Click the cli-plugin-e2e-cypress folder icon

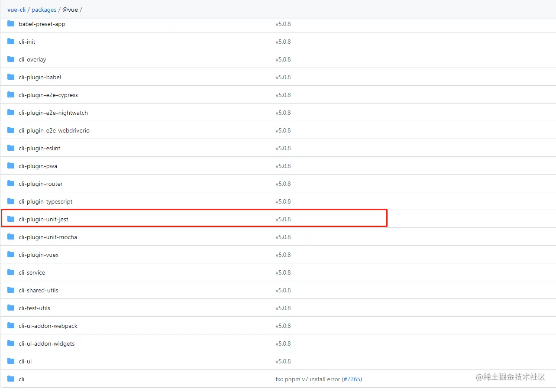point(11,95)
